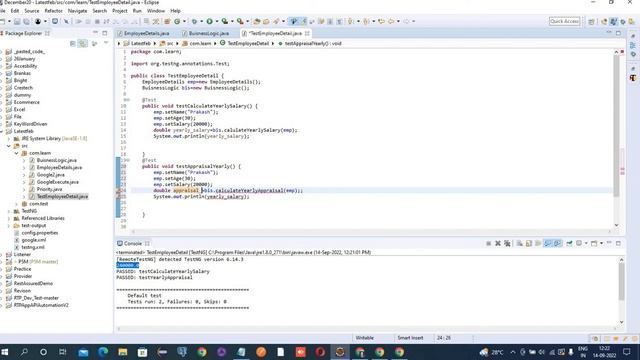Viewport: 640px width, 360px height.
Task: Open the File menu
Action: [x=2, y=11]
